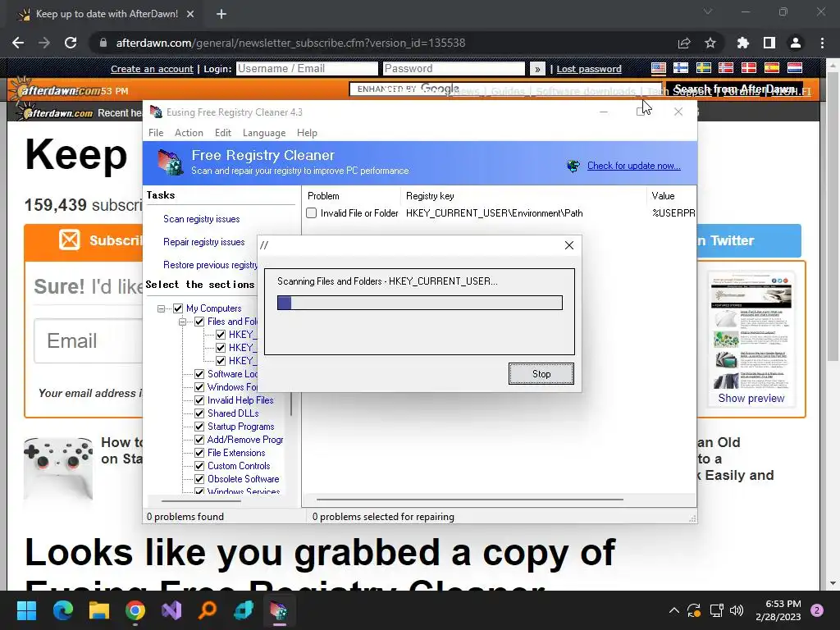Viewport: 840px width, 630px height.
Task: Open the Chrome three-dot menu
Action: (x=822, y=43)
